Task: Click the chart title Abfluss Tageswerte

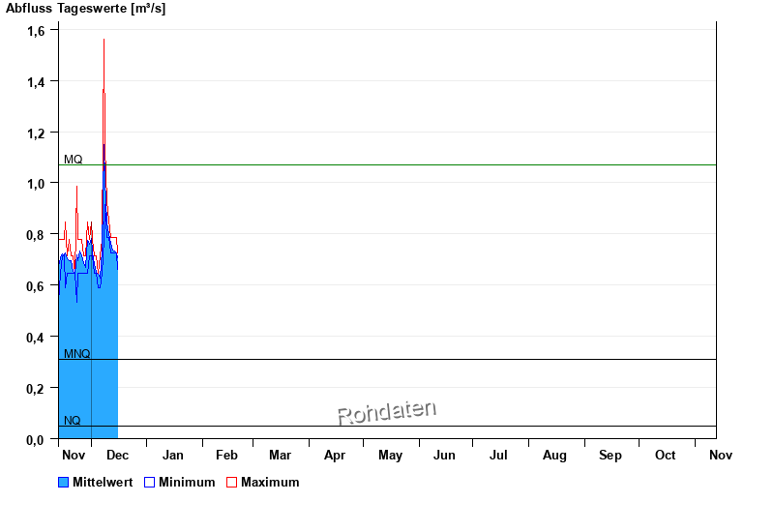Action: point(85,9)
